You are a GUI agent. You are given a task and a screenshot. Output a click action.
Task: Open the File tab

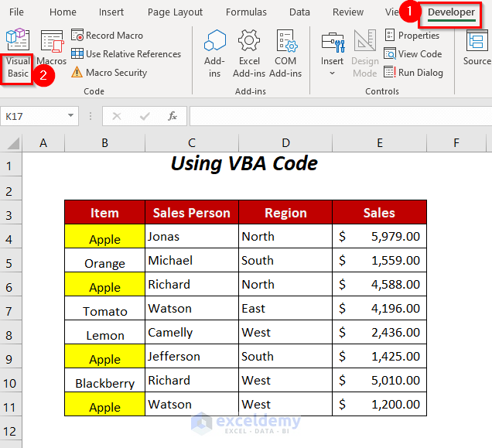click(16, 12)
